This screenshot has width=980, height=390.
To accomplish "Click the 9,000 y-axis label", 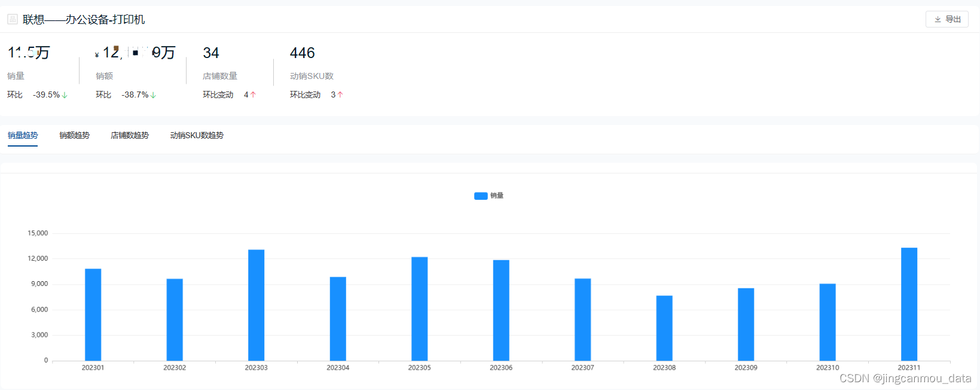I will pyautogui.click(x=39, y=284).
